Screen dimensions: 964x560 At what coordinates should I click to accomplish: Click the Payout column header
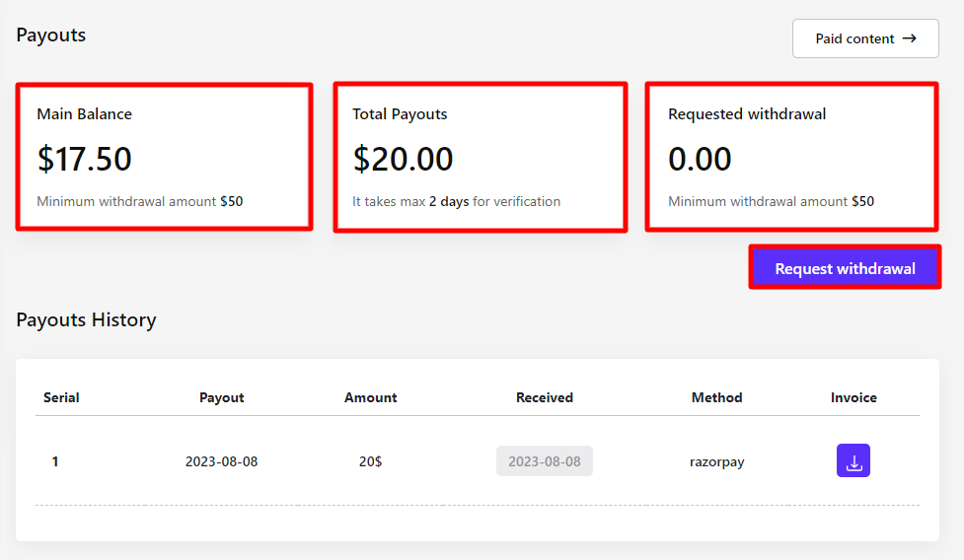(x=221, y=397)
